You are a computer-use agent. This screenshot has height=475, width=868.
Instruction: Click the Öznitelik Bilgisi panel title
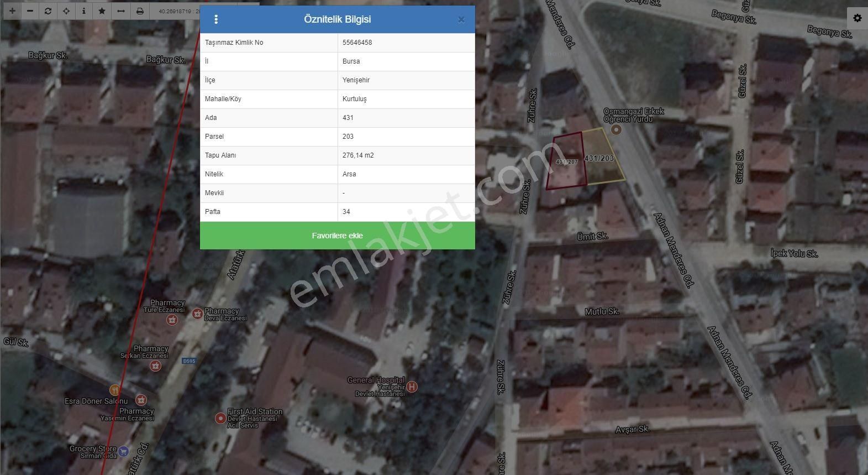pyautogui.click(x=338, y=19)
